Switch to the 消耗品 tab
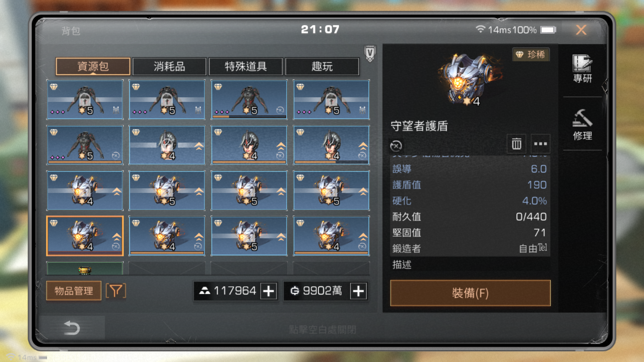Viewport: 644px width, 362px height. [169, 66]
